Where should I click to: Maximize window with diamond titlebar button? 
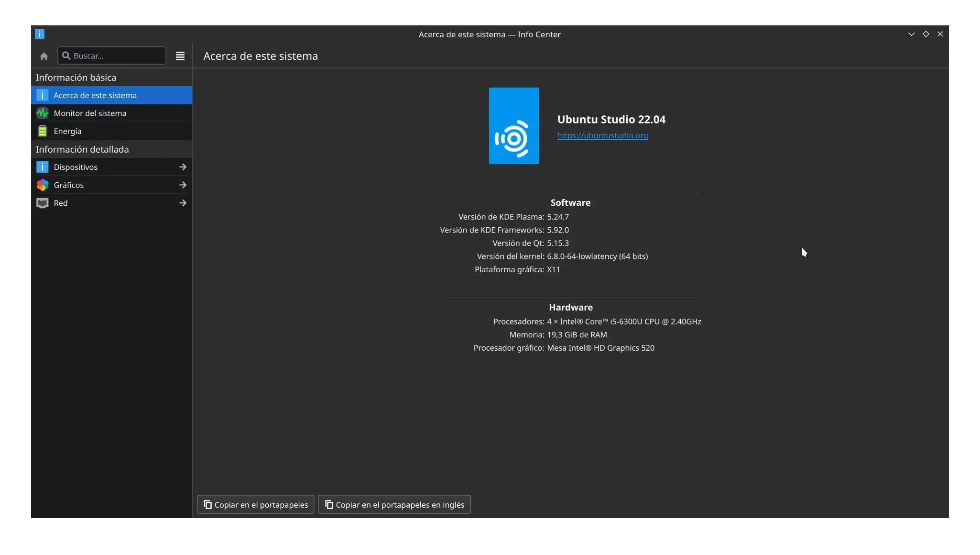click(x=926, y=34)
